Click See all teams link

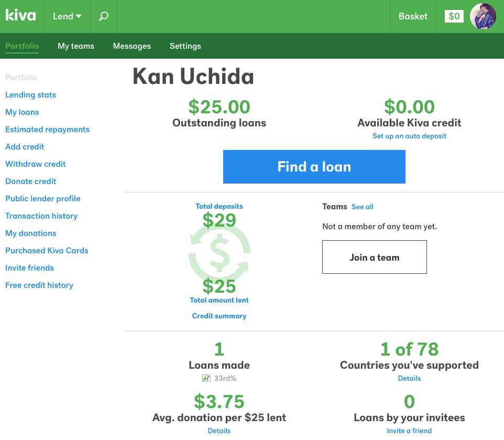pyautogui.click(x=362, y=207)
